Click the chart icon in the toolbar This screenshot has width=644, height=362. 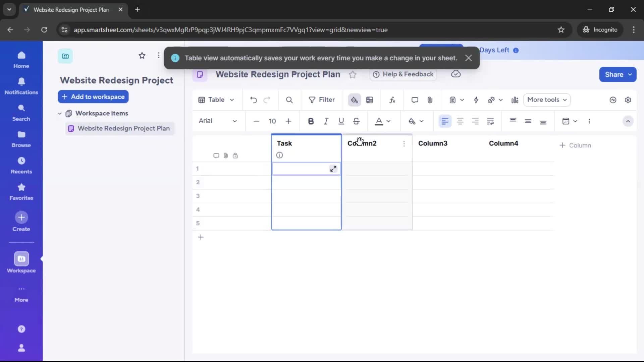[515, 100]
